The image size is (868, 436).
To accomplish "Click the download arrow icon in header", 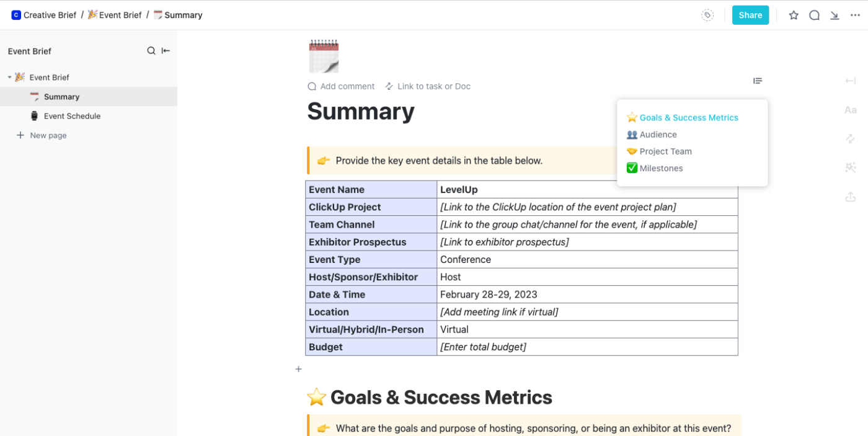I will point(835,16).
